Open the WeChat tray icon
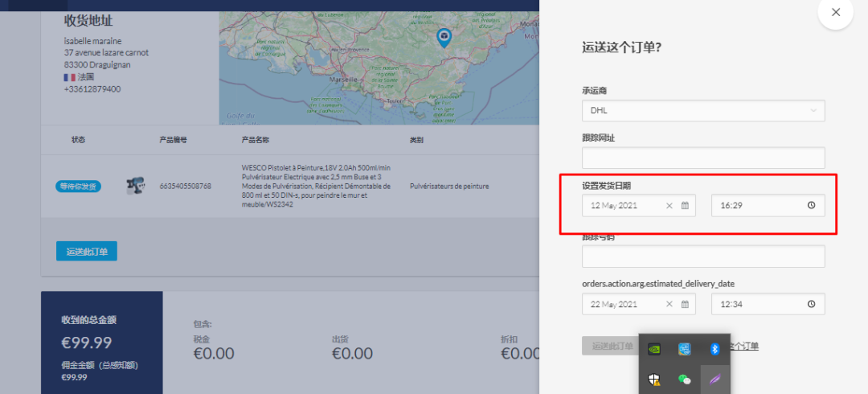Viewport: 868px width, 394px height. click(x=684, y=380)
